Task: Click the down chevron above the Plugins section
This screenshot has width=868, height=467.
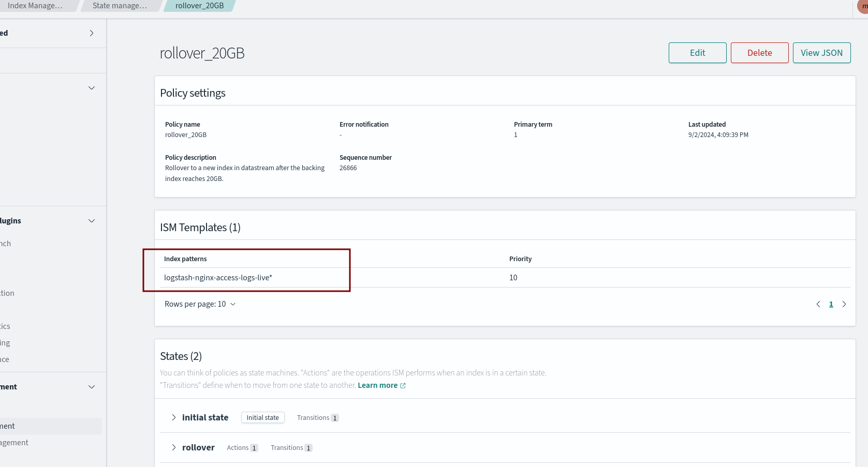Action: tap(92, 88)
